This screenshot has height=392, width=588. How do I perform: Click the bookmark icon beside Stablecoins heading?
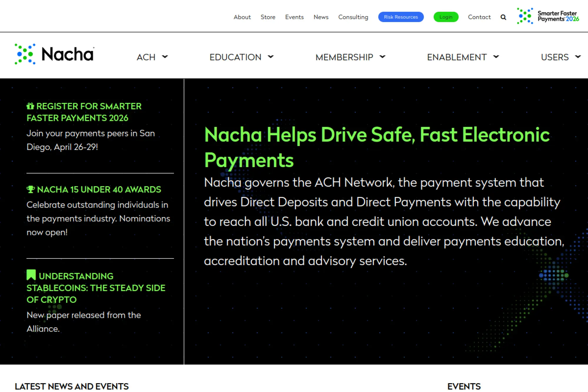[x=31, y=275]
